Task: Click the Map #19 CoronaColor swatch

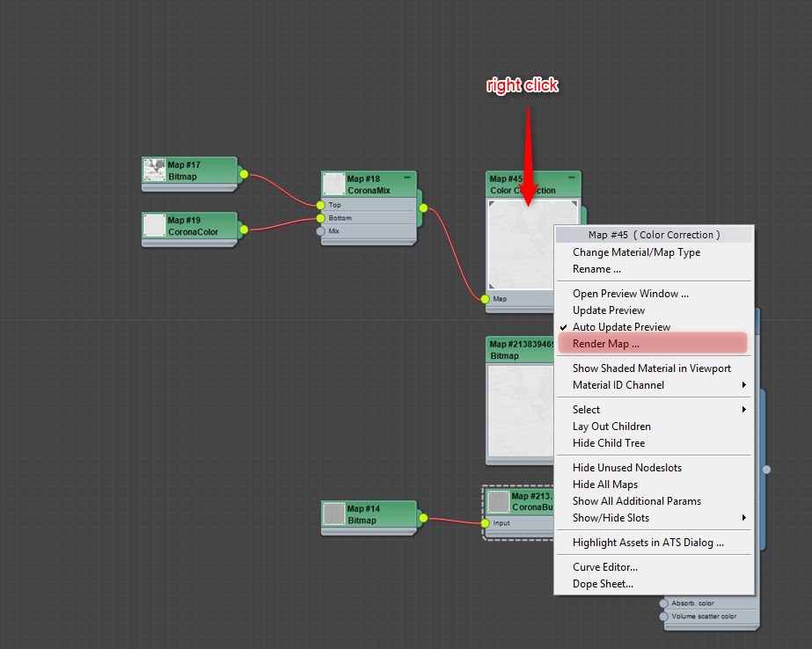Action: point(155,224)
